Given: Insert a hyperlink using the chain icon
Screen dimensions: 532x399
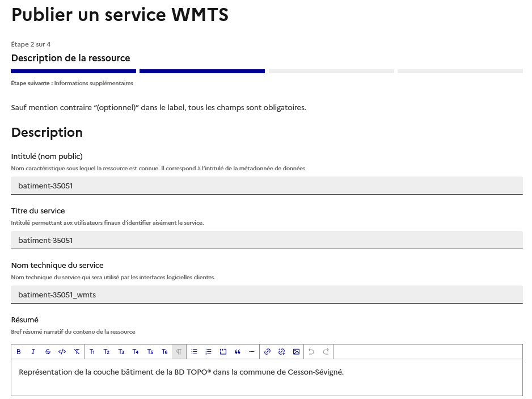Looking at the screenshot, I should [267, 351].
